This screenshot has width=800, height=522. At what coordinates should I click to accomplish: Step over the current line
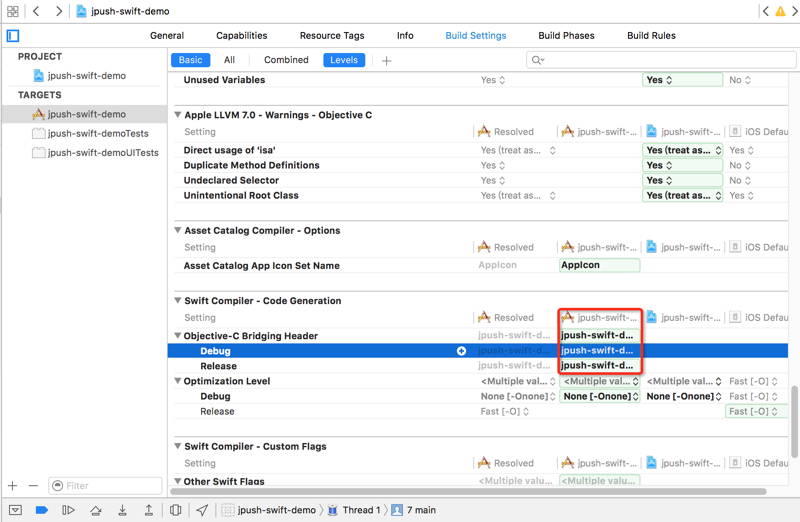(x=95, y=510)
